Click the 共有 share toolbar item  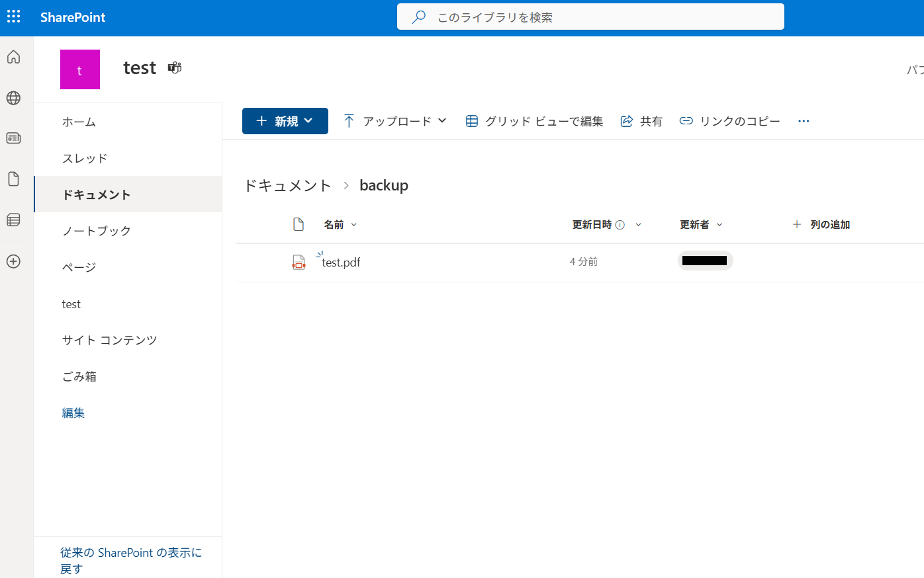(641, 121)
